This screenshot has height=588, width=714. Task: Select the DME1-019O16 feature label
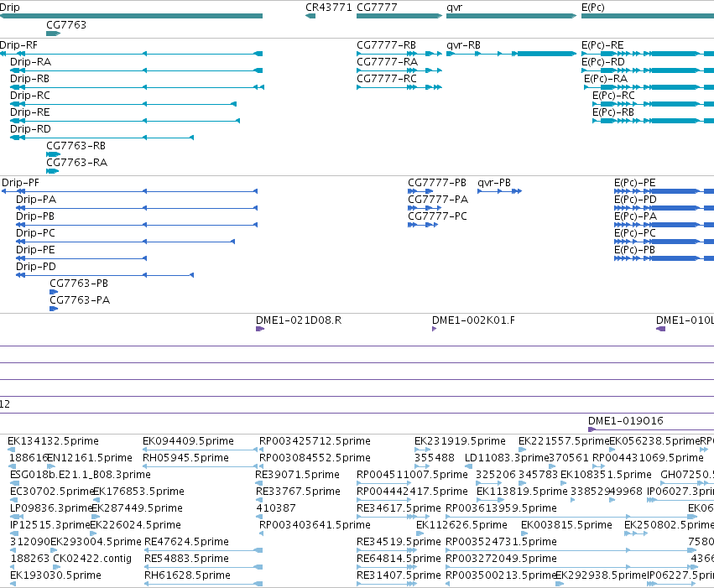tap(626, 421)
